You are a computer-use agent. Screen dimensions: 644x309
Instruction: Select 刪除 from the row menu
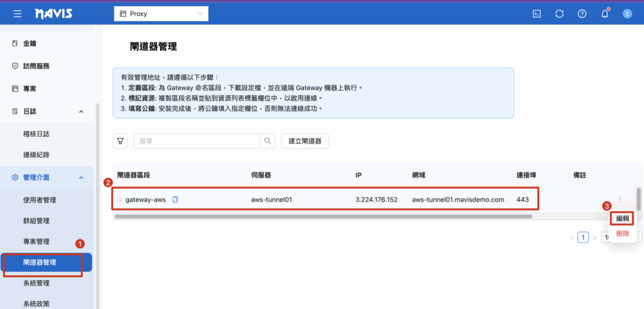tap(622, 233)
